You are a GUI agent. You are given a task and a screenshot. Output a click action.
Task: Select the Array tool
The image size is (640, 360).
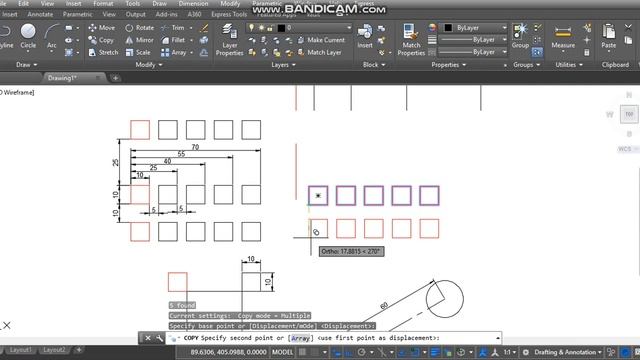click(174, 52)
